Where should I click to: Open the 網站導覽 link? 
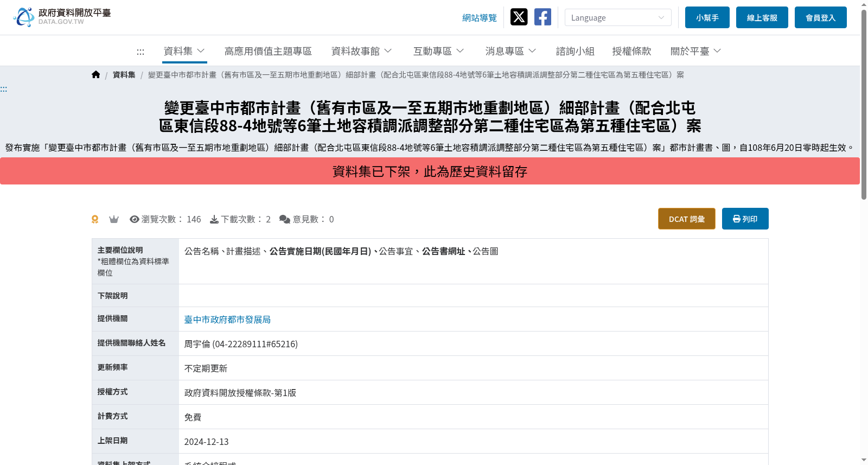[x=480, y=18]
